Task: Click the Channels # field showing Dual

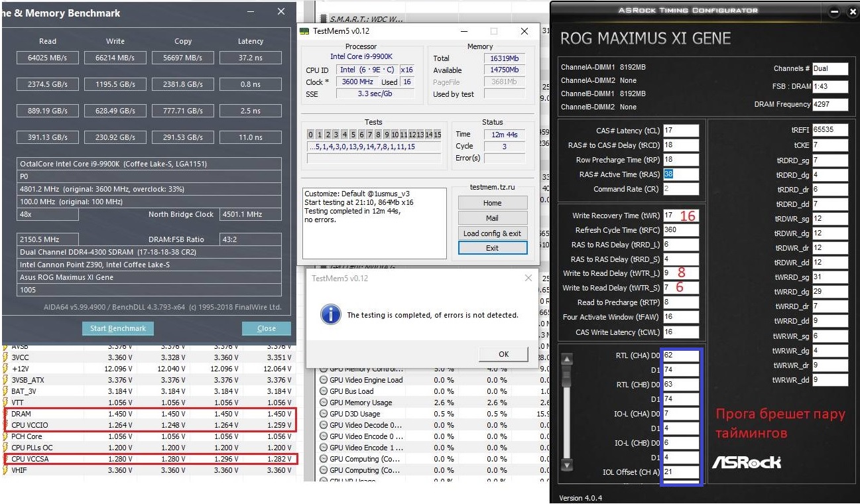Action: (x=829, y=68)
